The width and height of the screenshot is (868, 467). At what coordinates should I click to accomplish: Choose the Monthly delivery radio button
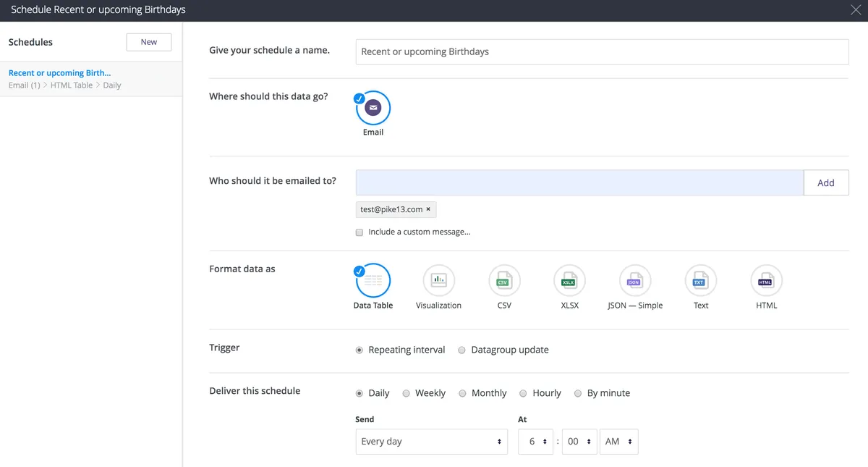click(x=463, y=393)
